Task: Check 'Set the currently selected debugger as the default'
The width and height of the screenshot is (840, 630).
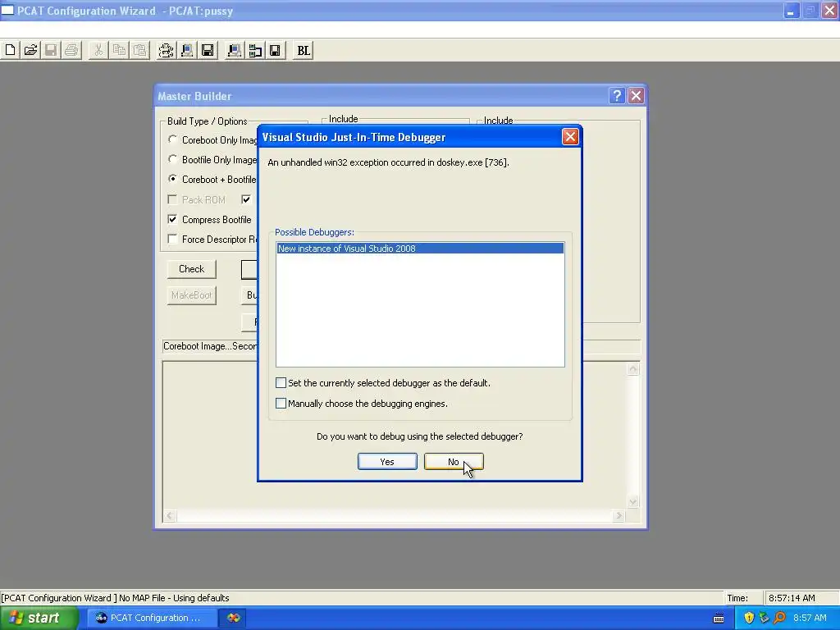Action: (281, 382)
